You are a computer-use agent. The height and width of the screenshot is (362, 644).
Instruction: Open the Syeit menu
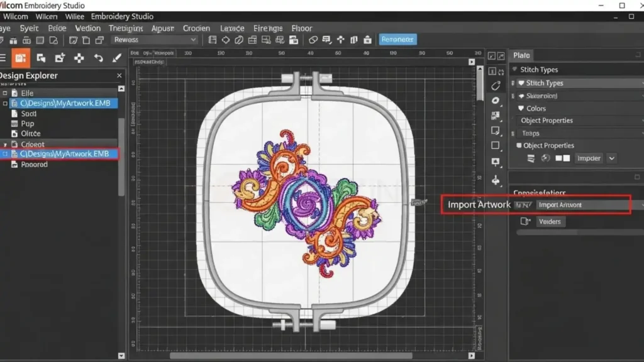(29, 28)
